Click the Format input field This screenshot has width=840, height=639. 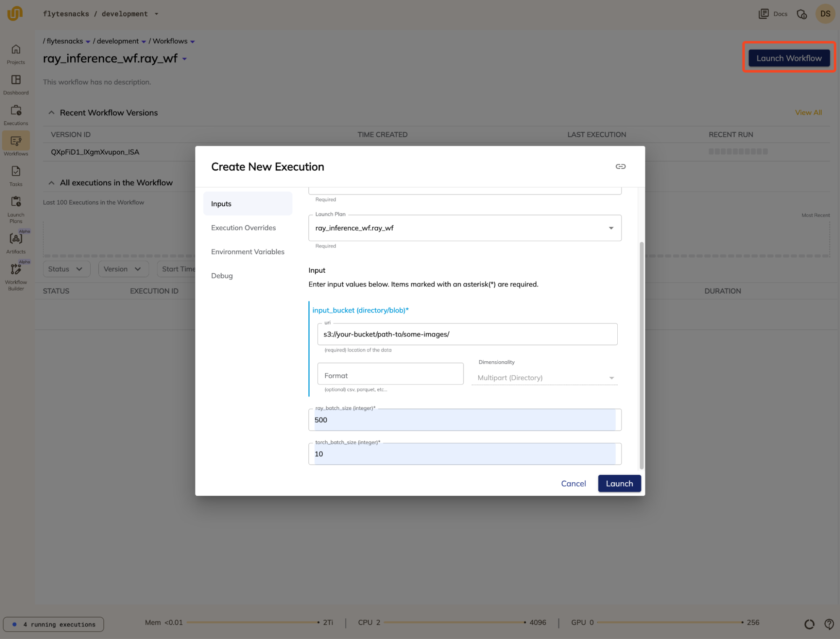click(x=390, y=373)
